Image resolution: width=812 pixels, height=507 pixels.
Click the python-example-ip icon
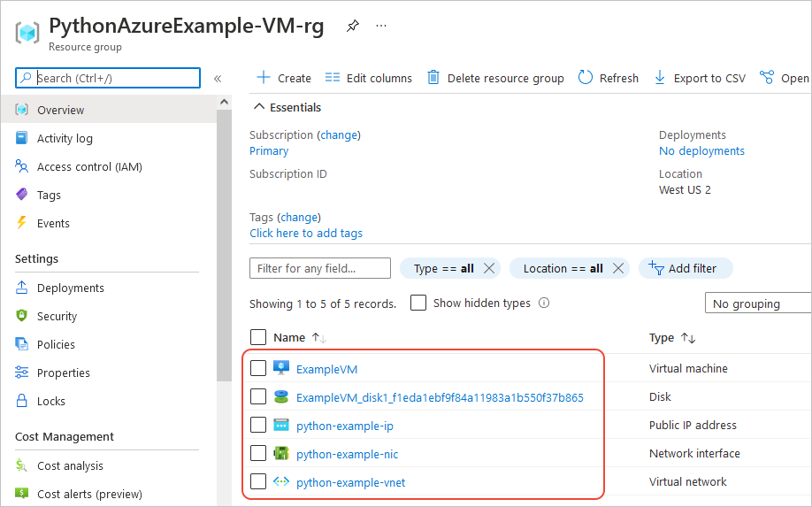(281, 426)
